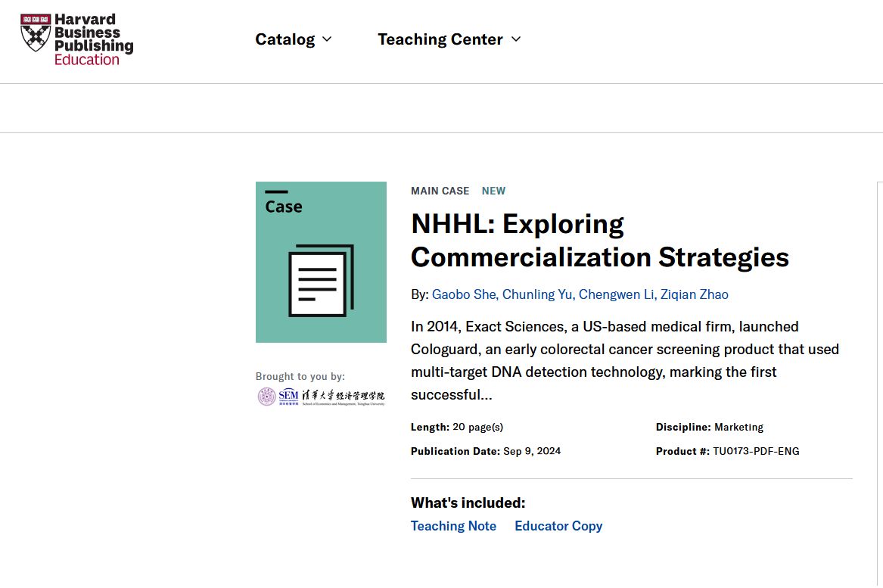Select author Chunling Yu
Viewport: 883px width, 588px height.
tap(537, 294)
